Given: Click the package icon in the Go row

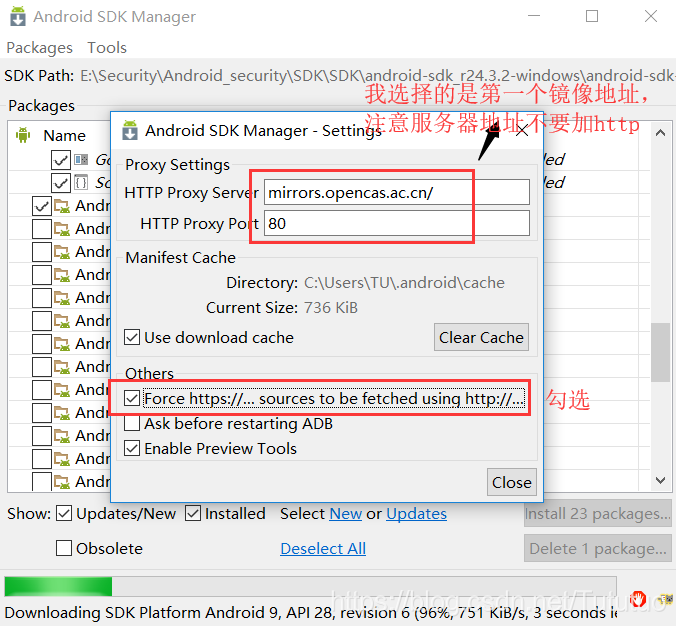Looking at the screenshot, I should click(81, 160).
